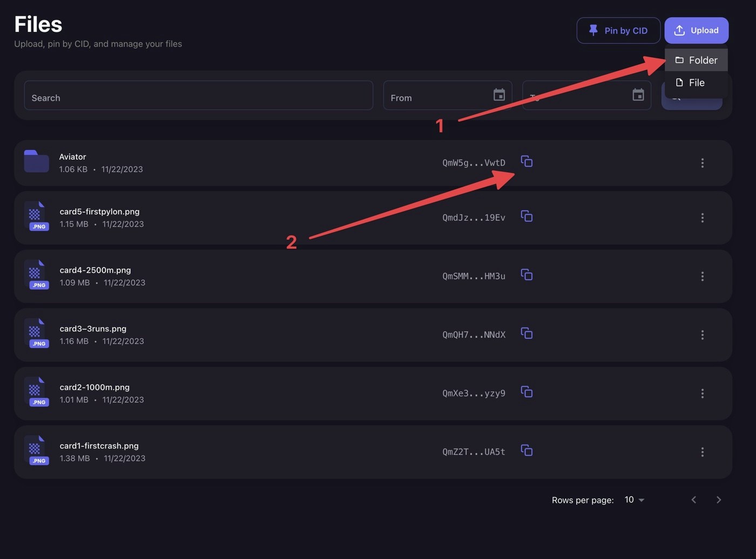Copy the CID for the Aviator folder
Screen dimensions: 756x559
[526, 161]
